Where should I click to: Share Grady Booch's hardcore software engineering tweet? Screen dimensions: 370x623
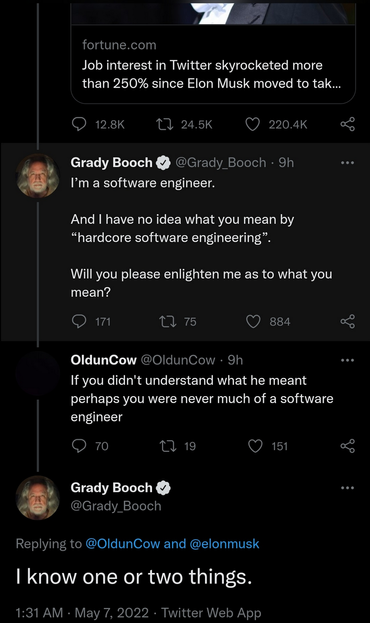click(x=347, y=321)
